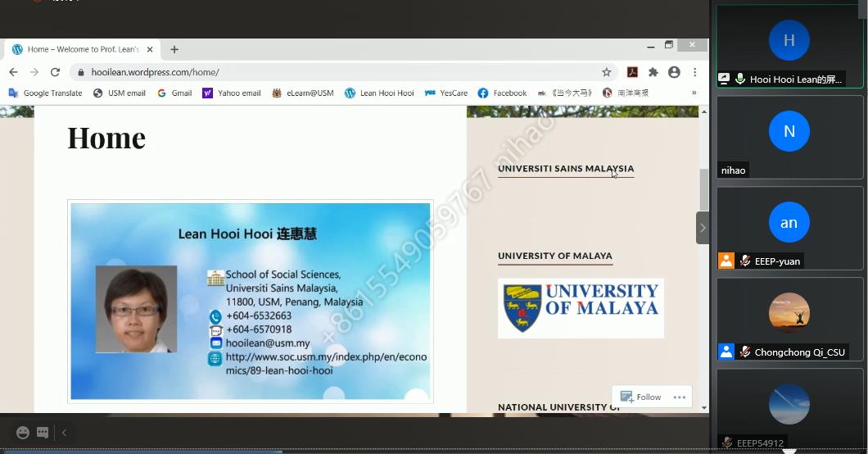Open the Google Translate bookmark

45,93
